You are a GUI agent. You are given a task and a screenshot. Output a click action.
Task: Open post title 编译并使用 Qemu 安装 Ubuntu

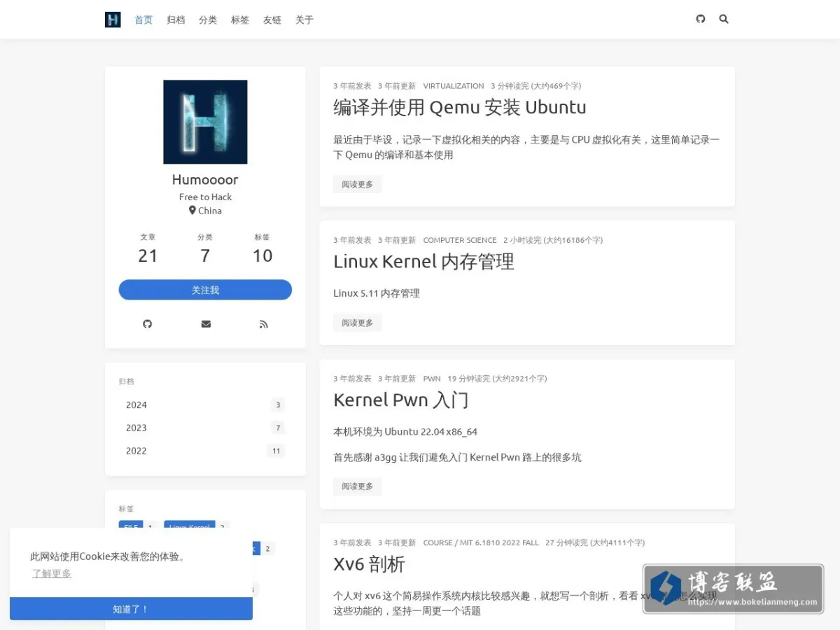pyautogui.click(x=460, y=107)
